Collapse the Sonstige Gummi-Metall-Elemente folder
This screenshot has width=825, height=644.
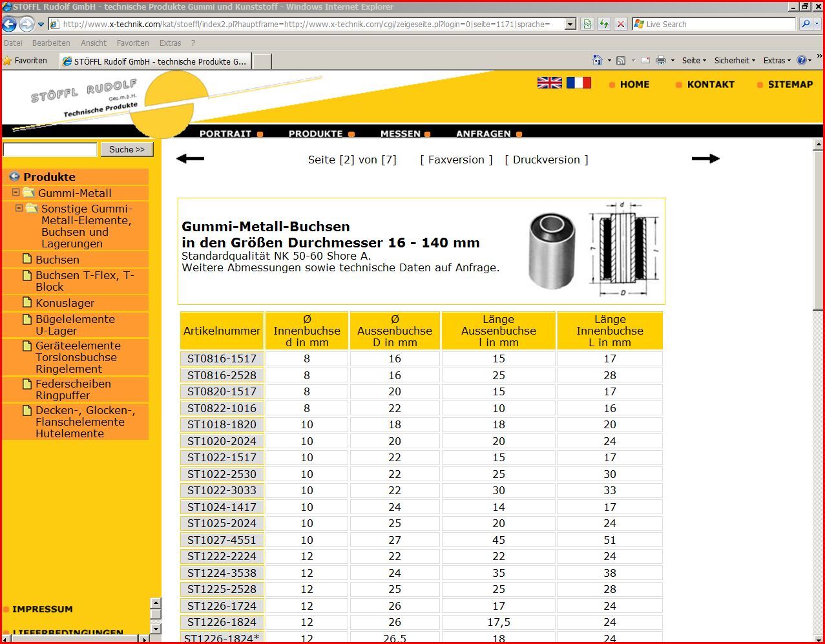(19, 208)
